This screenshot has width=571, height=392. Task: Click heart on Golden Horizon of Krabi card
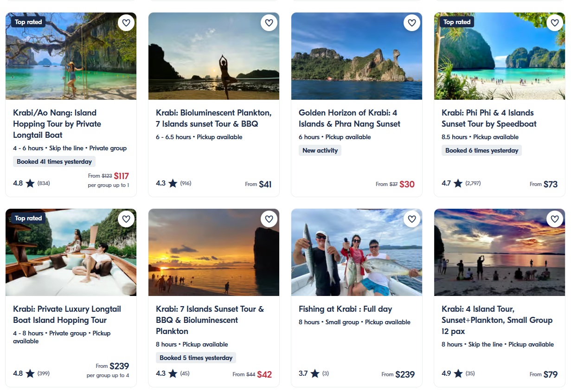[412, 23]
